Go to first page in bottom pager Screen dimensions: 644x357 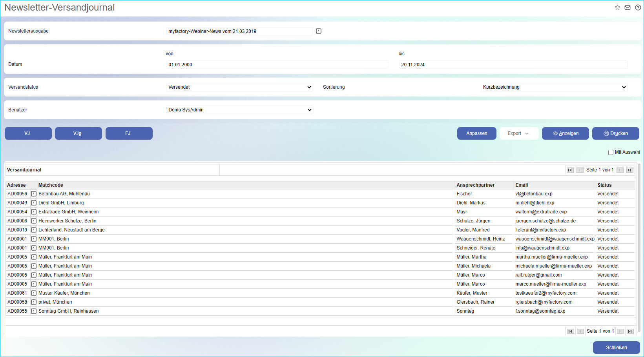click(570, 331)
